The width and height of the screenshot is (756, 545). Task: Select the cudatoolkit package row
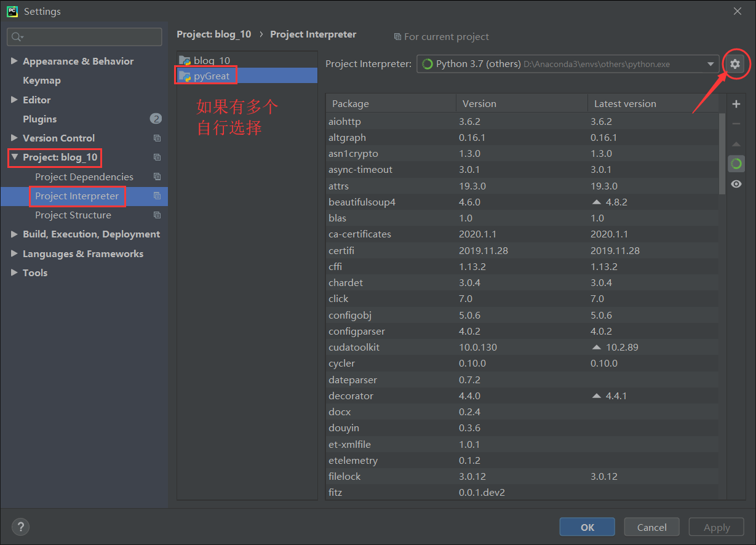click(522, 347)
